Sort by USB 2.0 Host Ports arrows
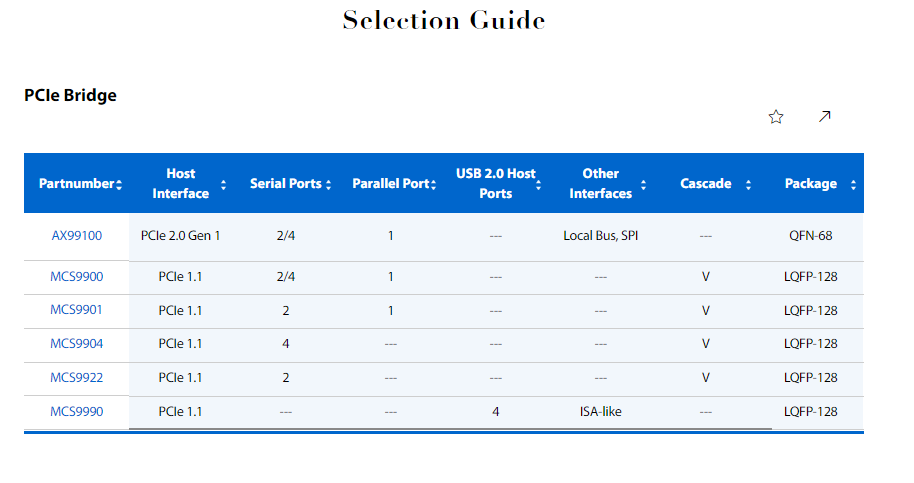914x483 pixels. [x=538, y=185]
